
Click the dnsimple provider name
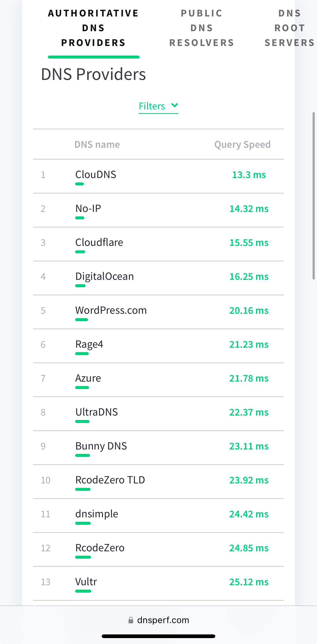tap(97, 514)
